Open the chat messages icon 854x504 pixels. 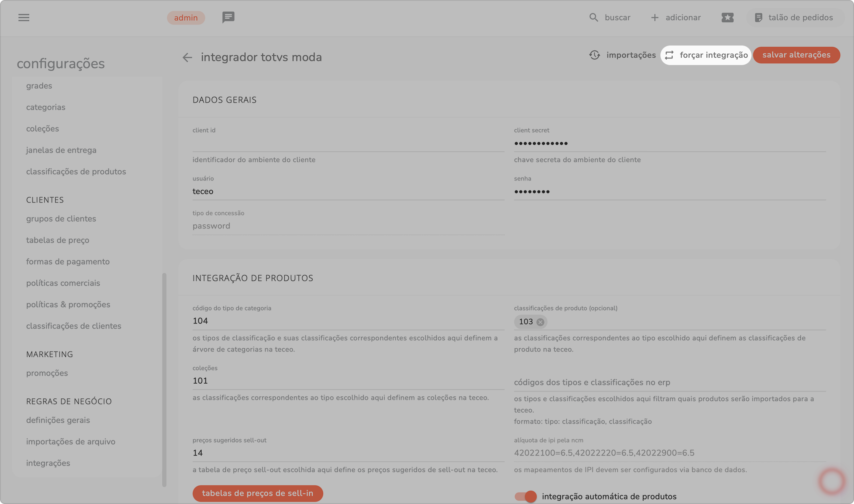tap(228, 17)
